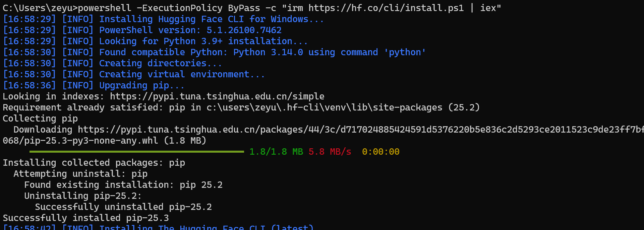Viewport: 644px width, 230px height.
Task: Select the "Installing Hugging Face CLI for Windows" line
Action: (211, 19)
